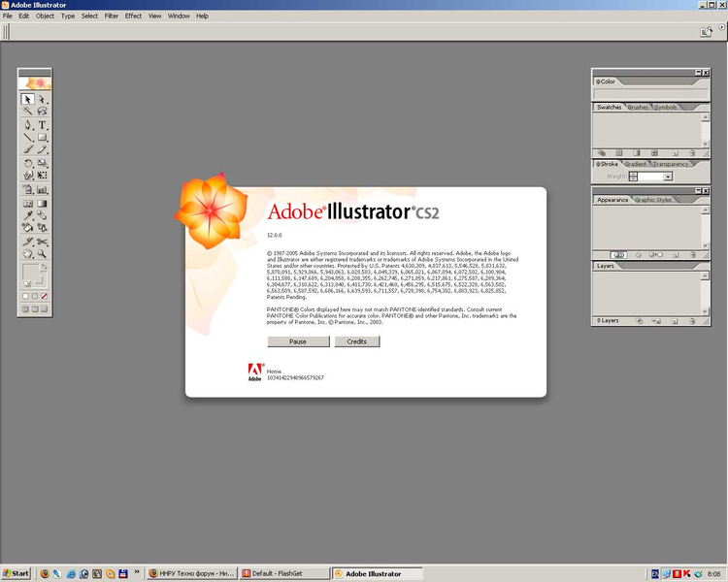This screenshot has height=582, width=728.
Task: Select the Direct Selection tool
Action: coord(42,99)
